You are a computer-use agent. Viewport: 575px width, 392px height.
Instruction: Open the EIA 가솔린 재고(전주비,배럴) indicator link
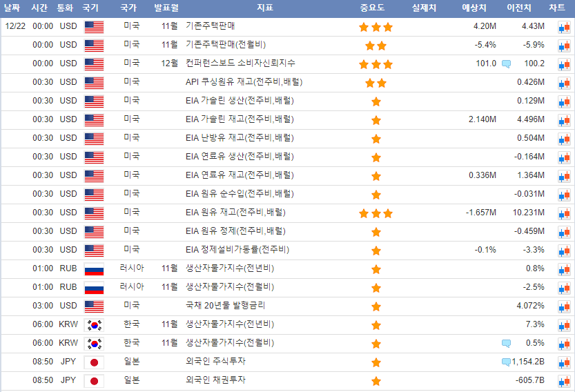coord(239,119)
